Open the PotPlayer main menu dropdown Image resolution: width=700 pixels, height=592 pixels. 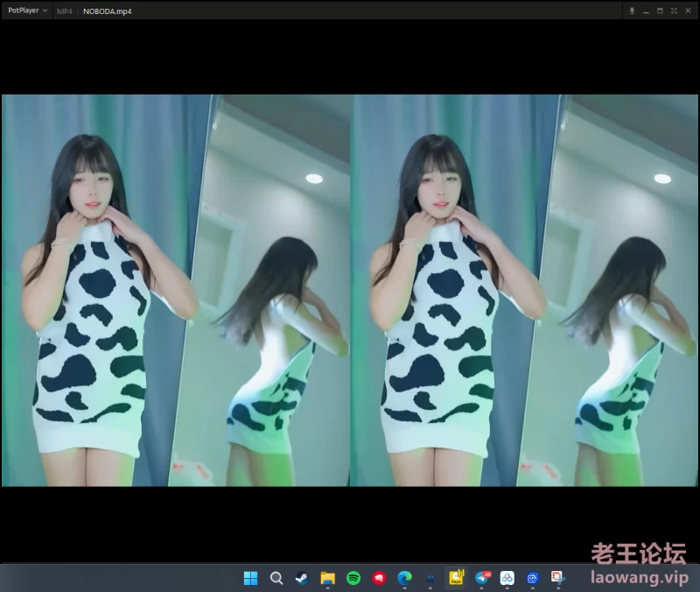[x=27, y=11]
